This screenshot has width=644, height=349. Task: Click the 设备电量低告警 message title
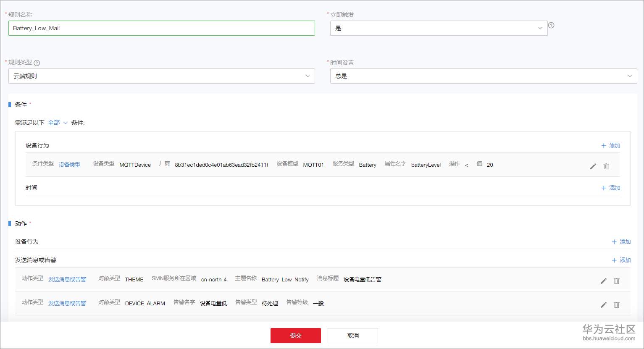coord(363,279)
